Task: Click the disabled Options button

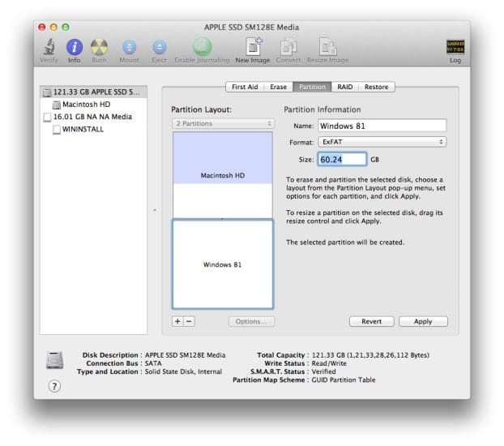Action: tap(251, 321)
